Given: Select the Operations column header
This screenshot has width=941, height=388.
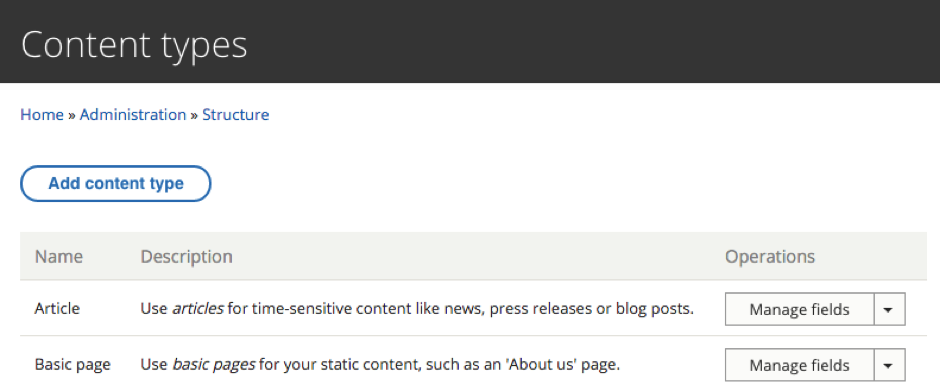Looking at the screenshot, I should tap(770, 257).
